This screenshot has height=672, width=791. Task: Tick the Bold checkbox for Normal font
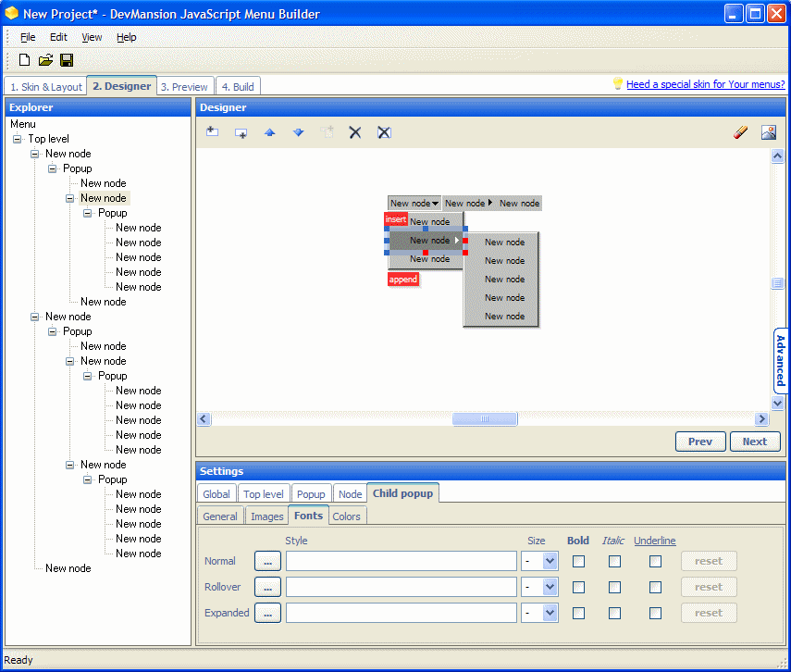[578, 562]
